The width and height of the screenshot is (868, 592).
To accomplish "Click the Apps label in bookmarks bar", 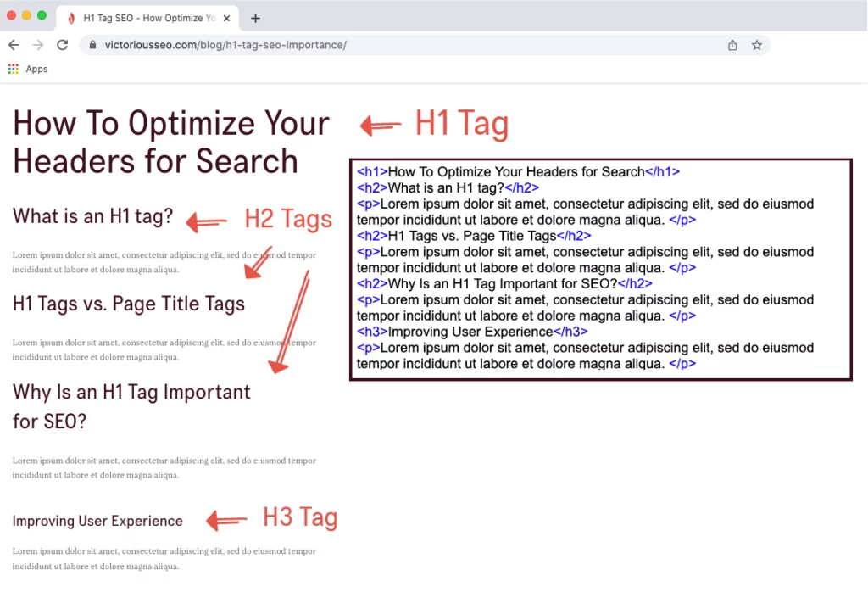I will 36,69.
